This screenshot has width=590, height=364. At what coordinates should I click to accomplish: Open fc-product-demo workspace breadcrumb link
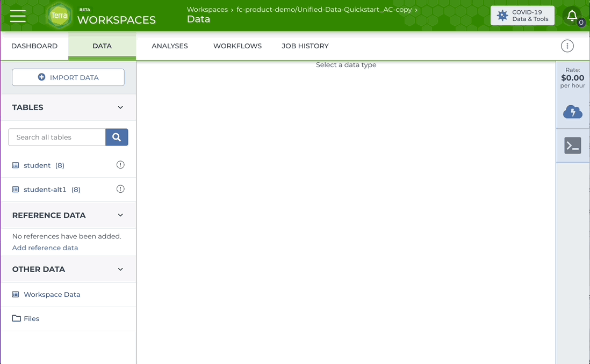pos(324,10)
